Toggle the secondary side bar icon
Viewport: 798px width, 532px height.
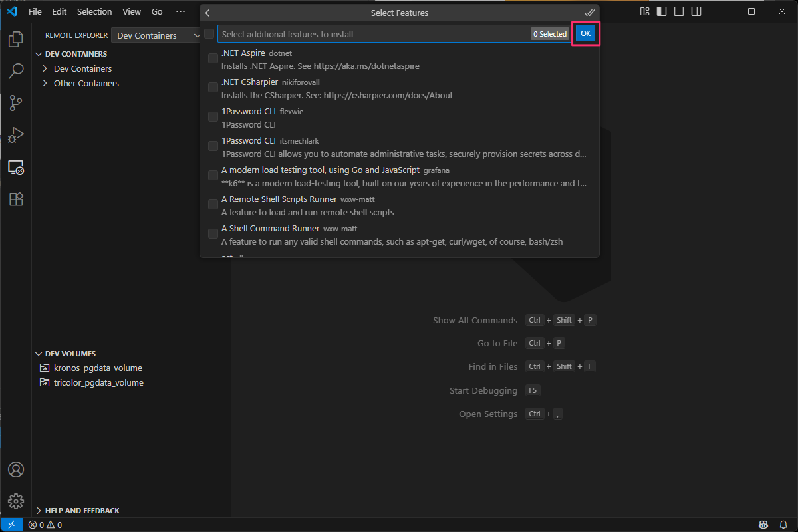coord(696,11)
